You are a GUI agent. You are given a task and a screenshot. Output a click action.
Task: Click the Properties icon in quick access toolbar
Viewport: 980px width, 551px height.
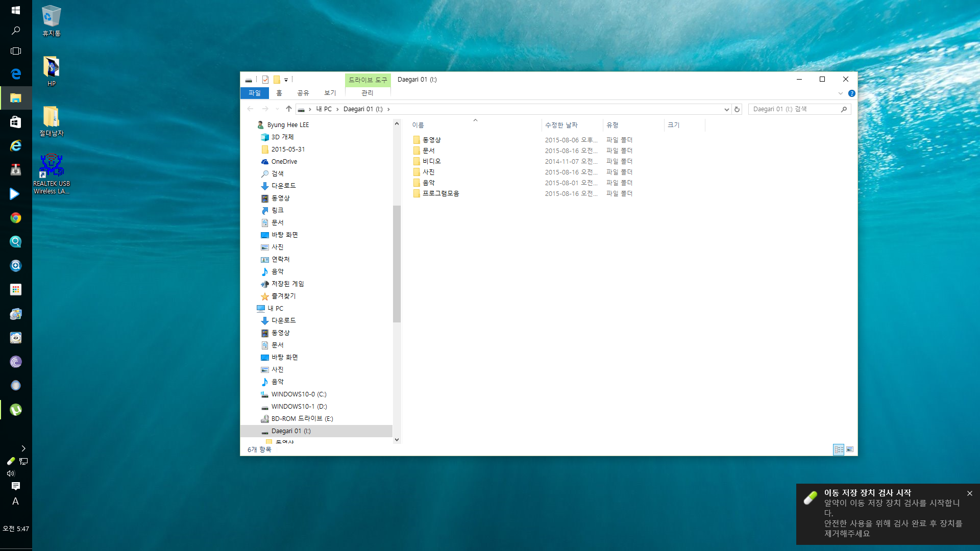[x=265, y=80]
